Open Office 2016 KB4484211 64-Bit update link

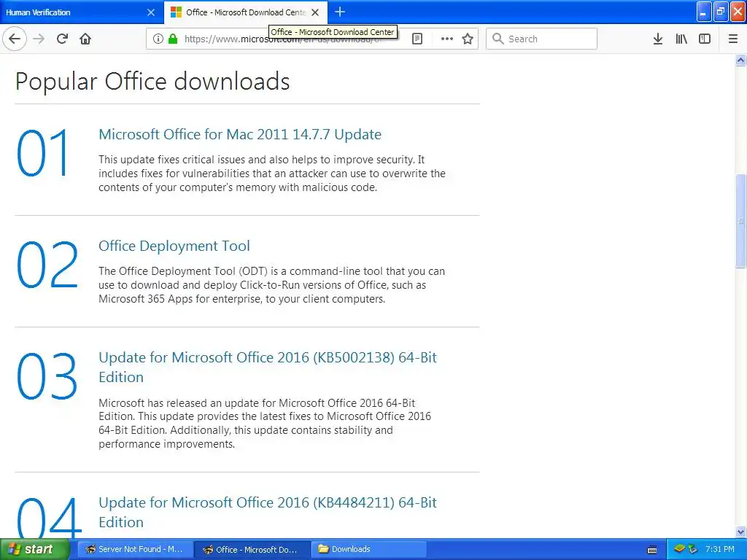(268, 513)
